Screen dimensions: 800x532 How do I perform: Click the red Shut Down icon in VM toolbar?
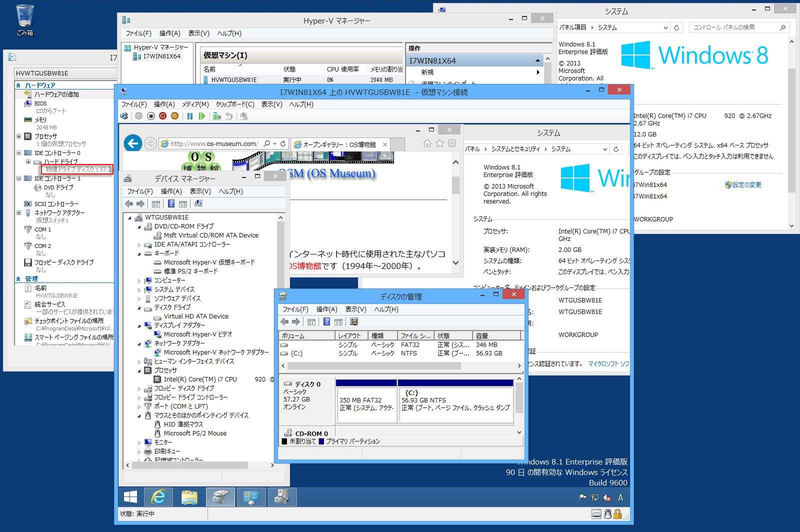coord(163,116)
